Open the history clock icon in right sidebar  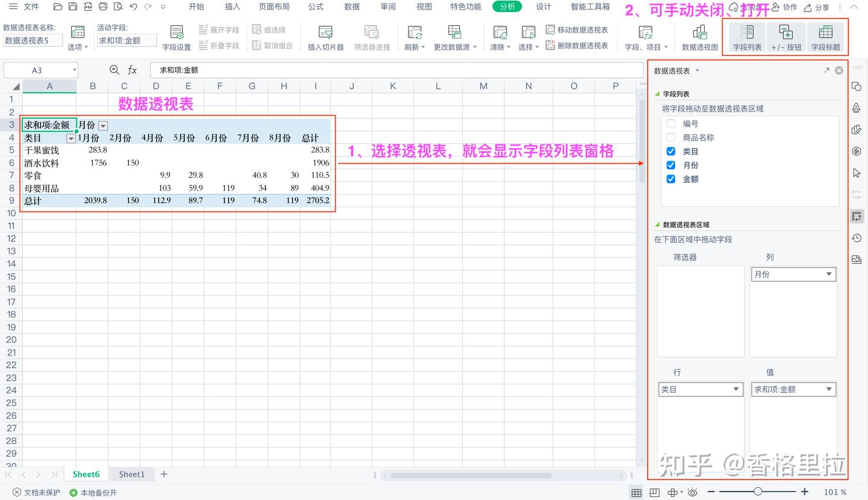(x=857, y=239)
